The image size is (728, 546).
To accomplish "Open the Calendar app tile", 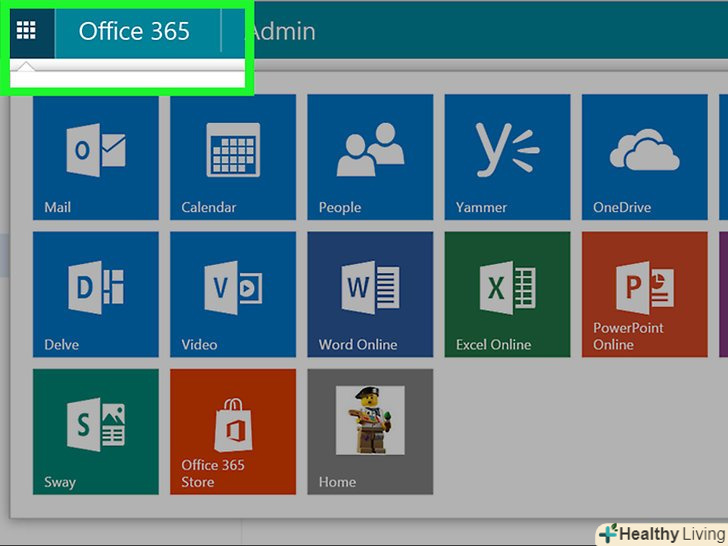I will pos(233,157).
